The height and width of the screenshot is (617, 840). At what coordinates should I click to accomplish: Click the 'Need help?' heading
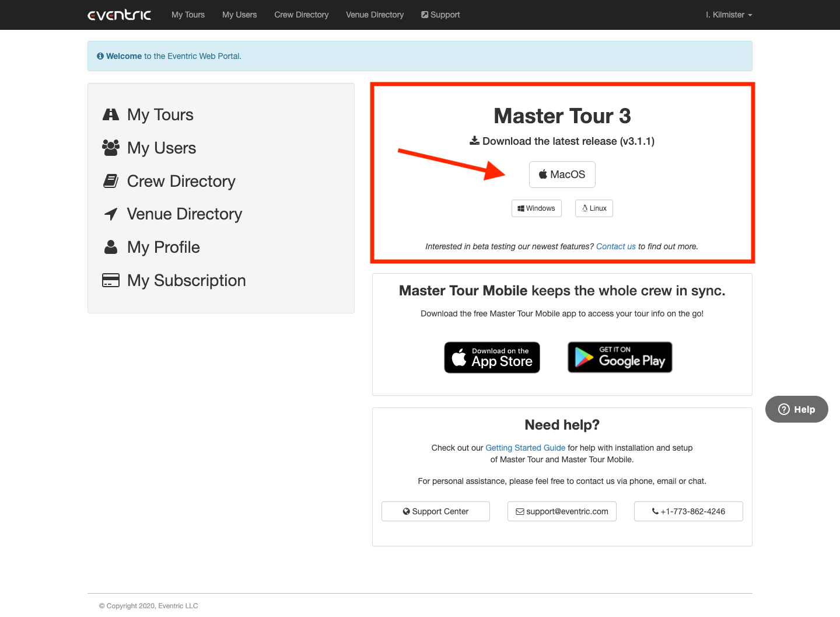pos(562,425)
